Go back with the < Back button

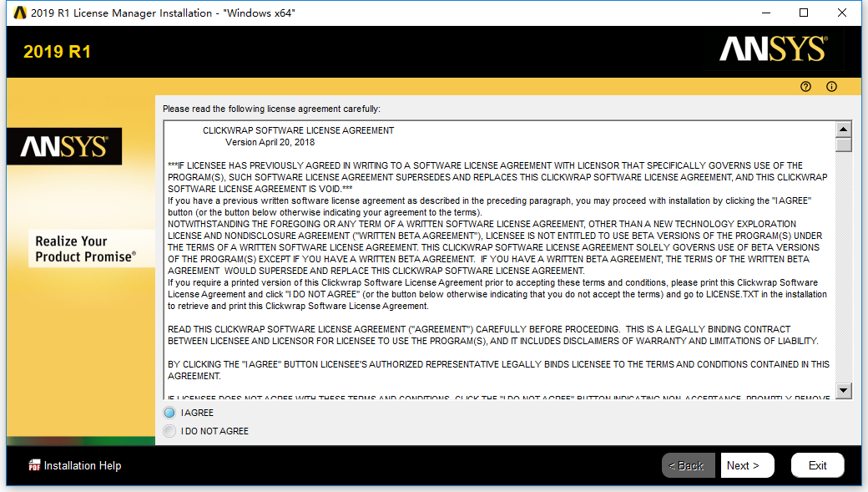coord(686,465)
